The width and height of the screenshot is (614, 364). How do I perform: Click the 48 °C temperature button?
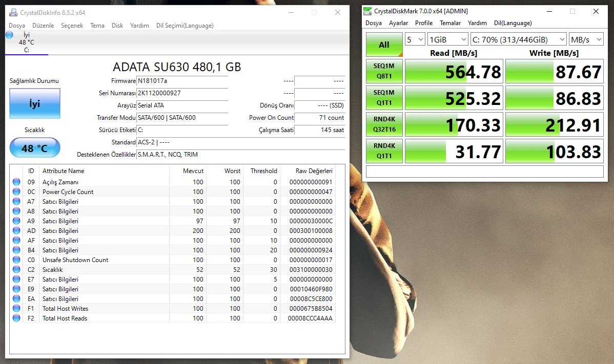point(35,148)
